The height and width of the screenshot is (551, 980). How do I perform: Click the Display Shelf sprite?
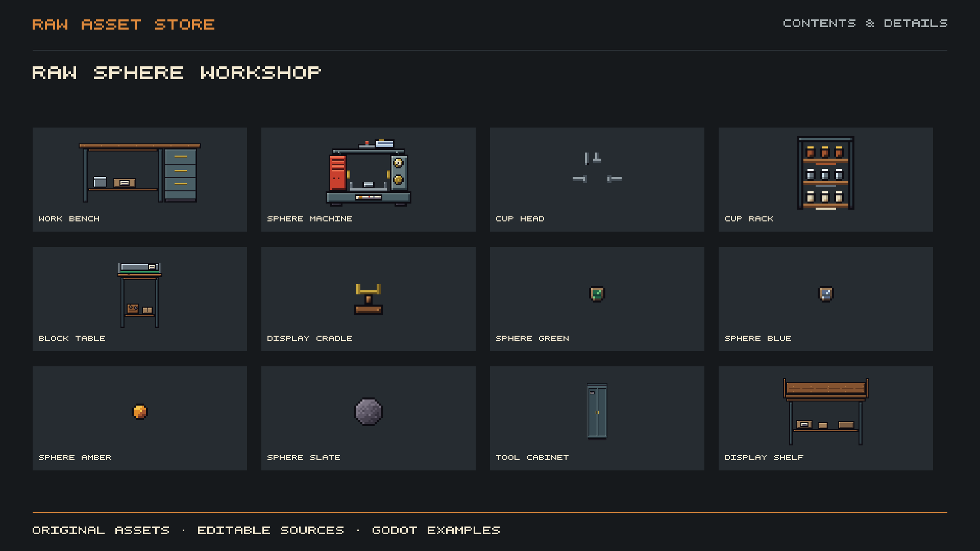click(x=826, y=412)
